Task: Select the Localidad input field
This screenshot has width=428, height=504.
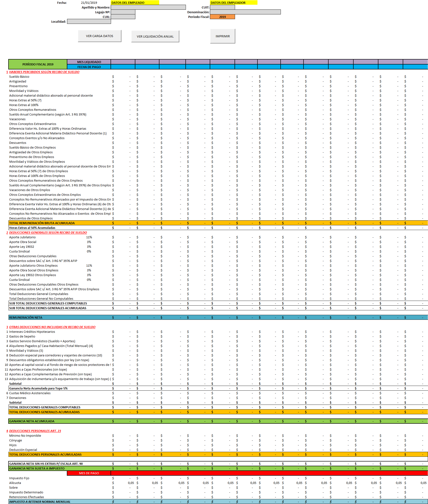Action: pos(89,21)
